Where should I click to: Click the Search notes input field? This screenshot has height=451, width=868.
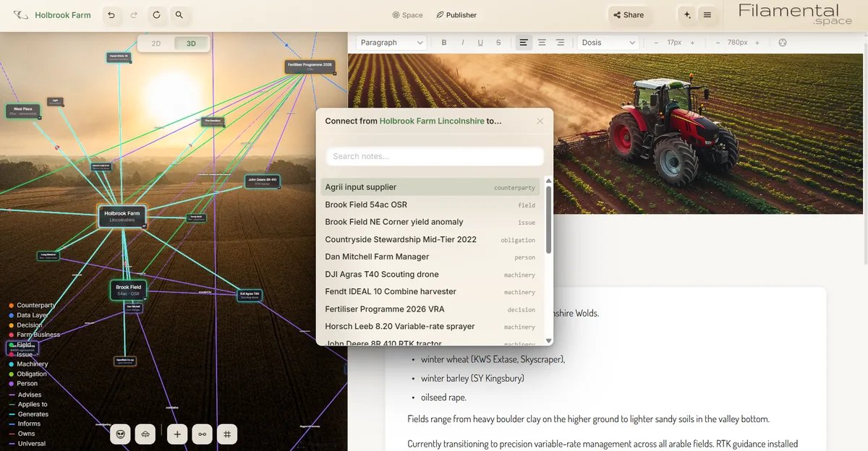(x=435, y=156)
